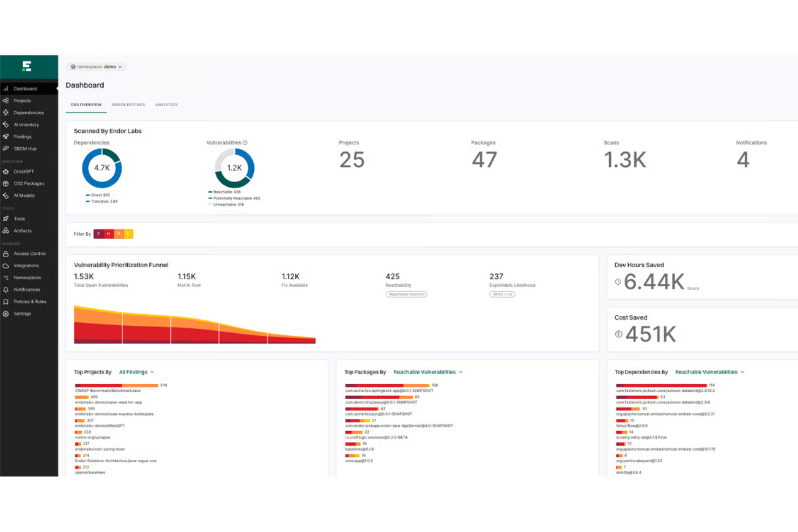Select the matrix-org/synapse project
Viewport: 798px width, 532px height.
click(x=93, y=438)
